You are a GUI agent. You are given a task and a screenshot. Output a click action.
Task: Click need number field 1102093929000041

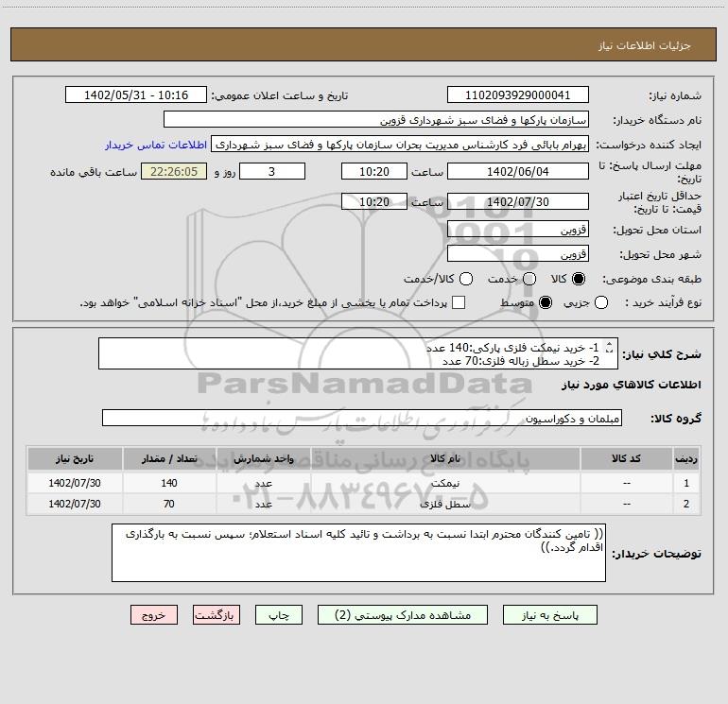click(x=518, y=94)
